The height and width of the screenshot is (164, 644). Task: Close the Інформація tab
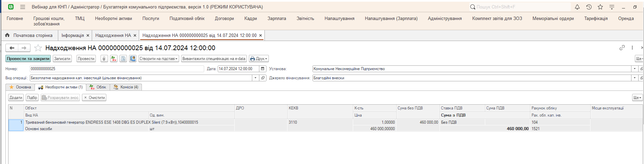(88, 36)
